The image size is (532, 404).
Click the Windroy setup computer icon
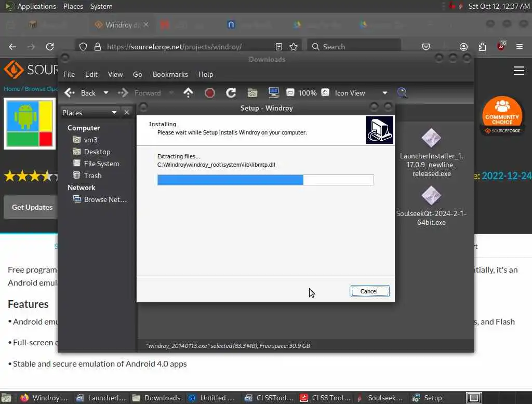tap(379, 130)
